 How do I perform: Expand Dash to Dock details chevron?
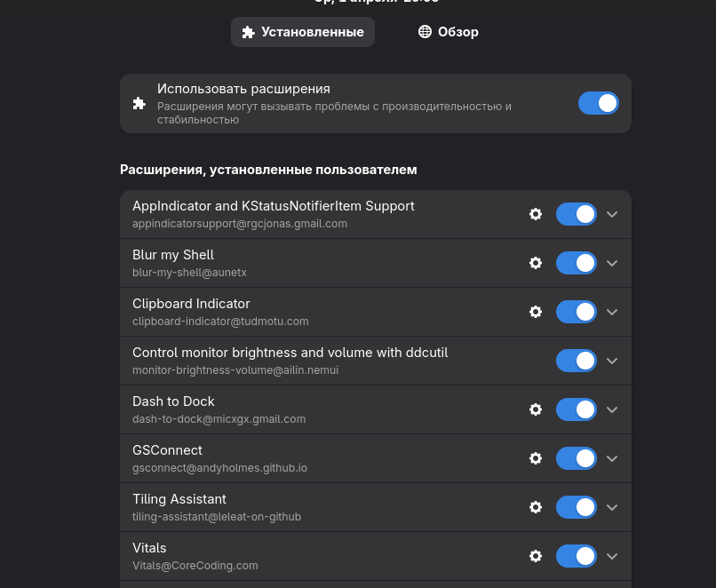612,409
